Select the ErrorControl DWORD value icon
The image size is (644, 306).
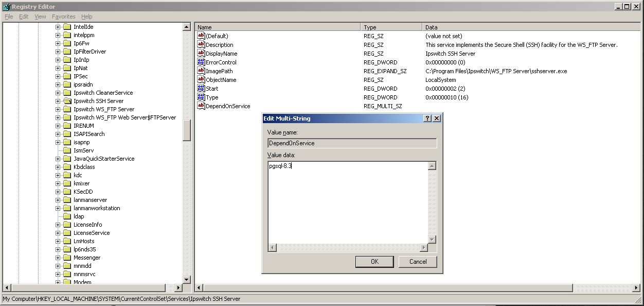click(x=201, y=62)
